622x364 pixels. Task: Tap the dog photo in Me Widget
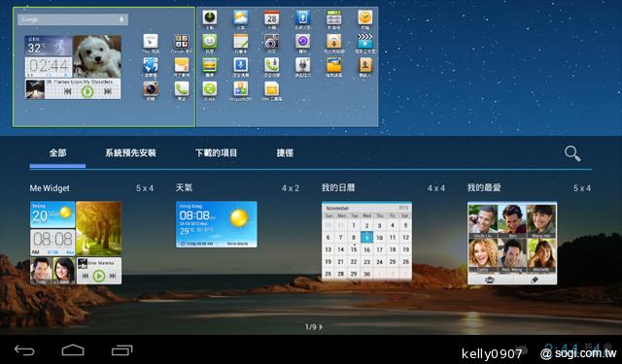coord(97,56)
